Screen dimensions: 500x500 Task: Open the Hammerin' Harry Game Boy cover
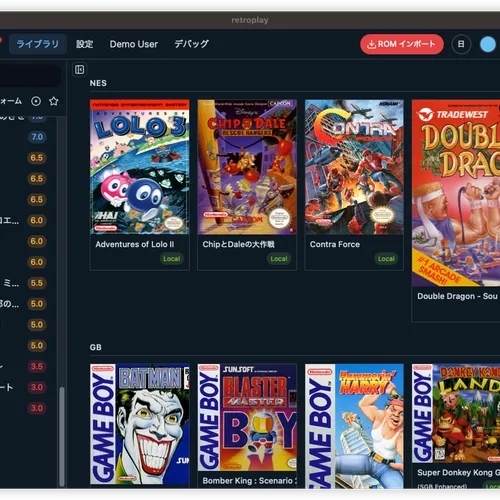point(354,426)
